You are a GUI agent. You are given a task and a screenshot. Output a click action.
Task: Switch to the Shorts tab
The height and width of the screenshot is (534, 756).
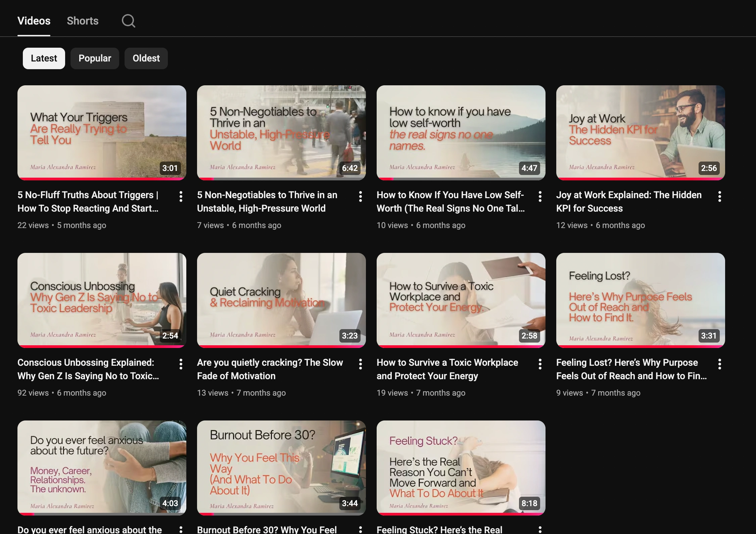click(x=83, y=21)
